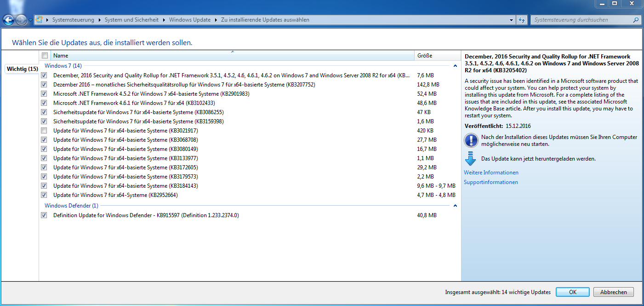
Task: Confirm selection with the OK button
Action: click(x=572, y=292)
